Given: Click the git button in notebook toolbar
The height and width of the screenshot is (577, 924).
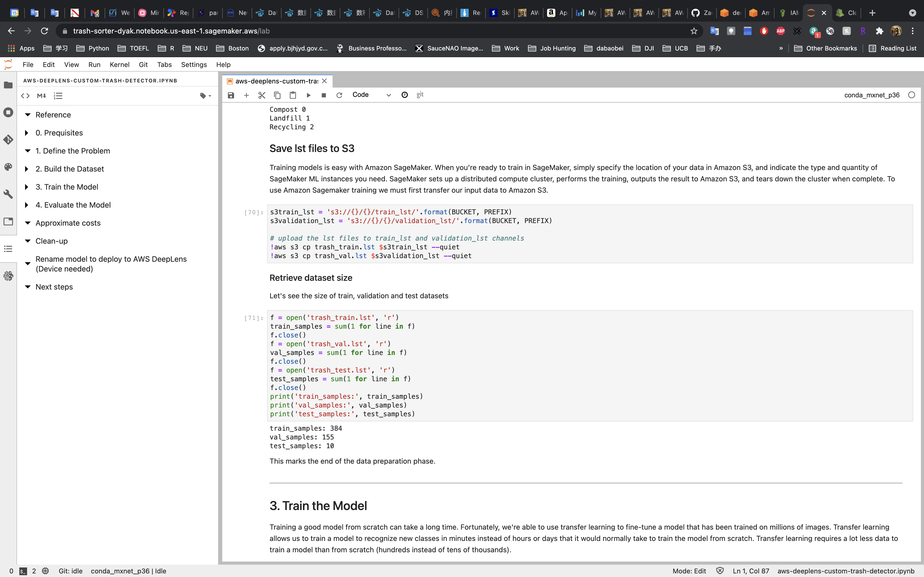Looking at the screenshot, I should click(420, 95).
